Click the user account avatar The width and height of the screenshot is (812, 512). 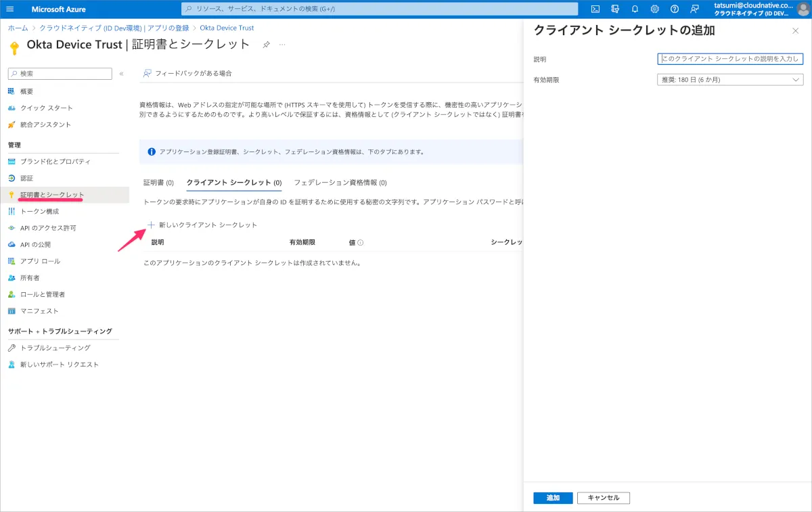coord(803,9)
